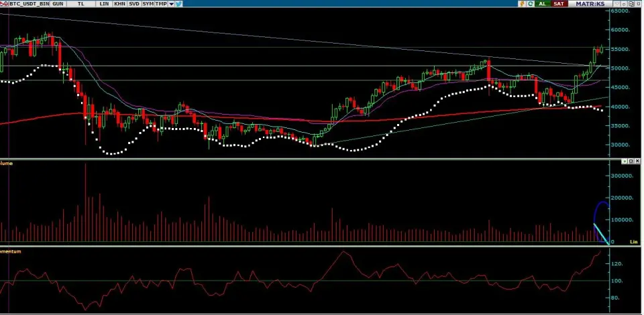Toggle the Lin label in Volume panel
644x315 pixels.
point(633,241)
